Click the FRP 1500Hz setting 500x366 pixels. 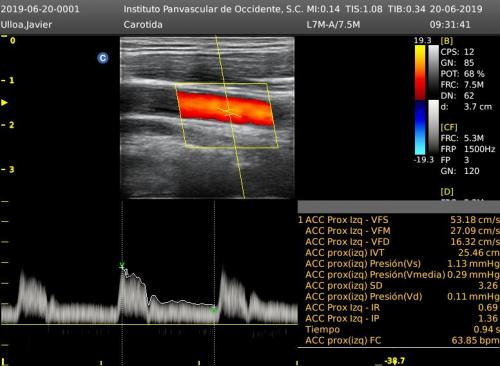click(x=468, y=149)
